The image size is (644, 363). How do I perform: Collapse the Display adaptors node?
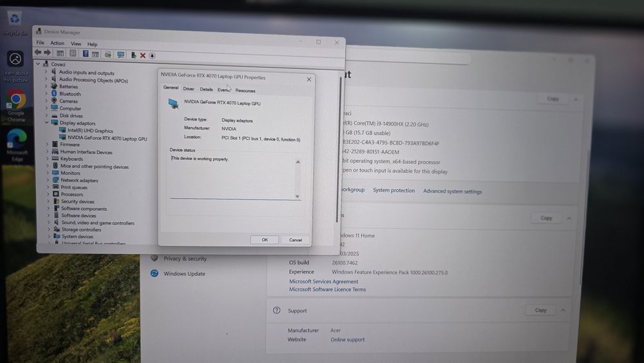[47, 122]
